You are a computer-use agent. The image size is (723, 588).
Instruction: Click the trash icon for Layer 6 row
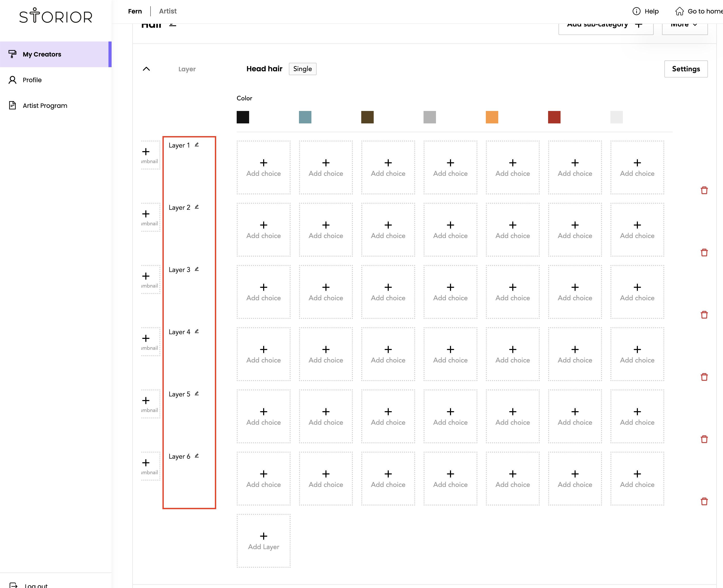pyautogui.click(x=704, y=502)
